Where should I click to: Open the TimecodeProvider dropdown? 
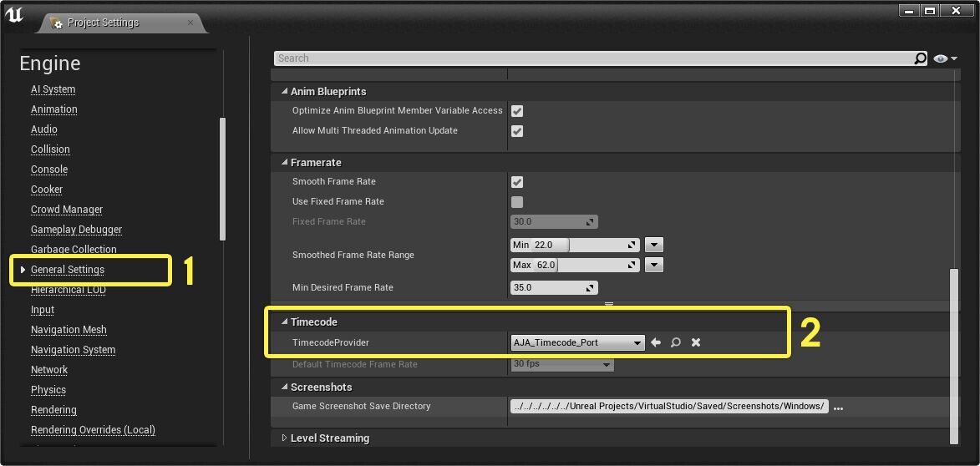[577, 342]
